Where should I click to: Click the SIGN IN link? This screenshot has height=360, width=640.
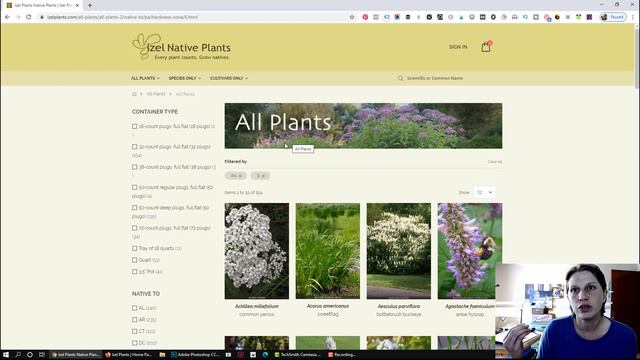coord(458,47)
